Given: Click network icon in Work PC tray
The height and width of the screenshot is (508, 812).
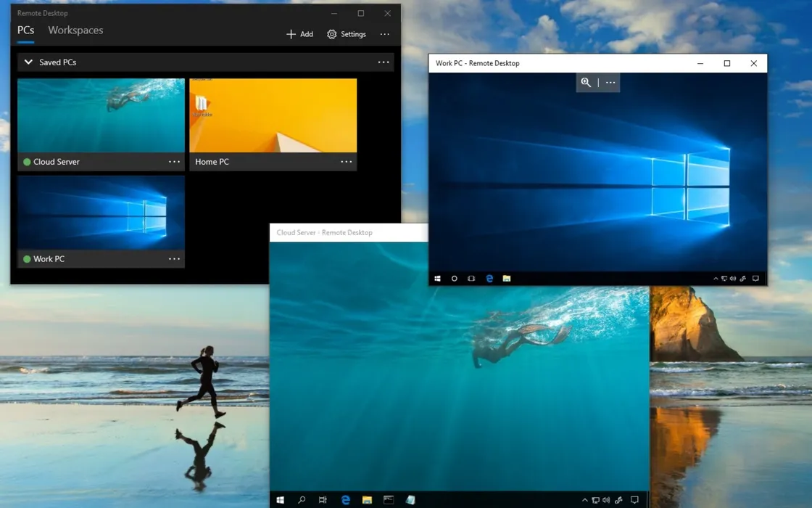Looking at the screenshot, I should tap(724, 279).
